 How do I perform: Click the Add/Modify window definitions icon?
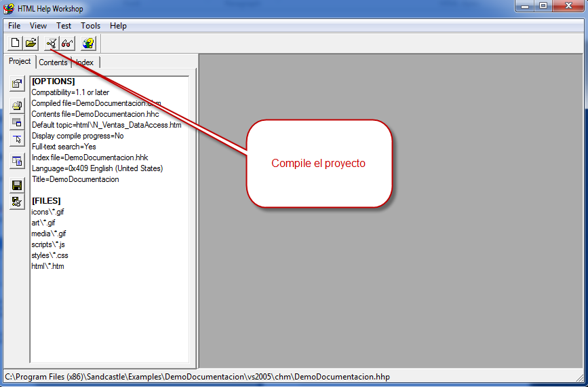17,122
